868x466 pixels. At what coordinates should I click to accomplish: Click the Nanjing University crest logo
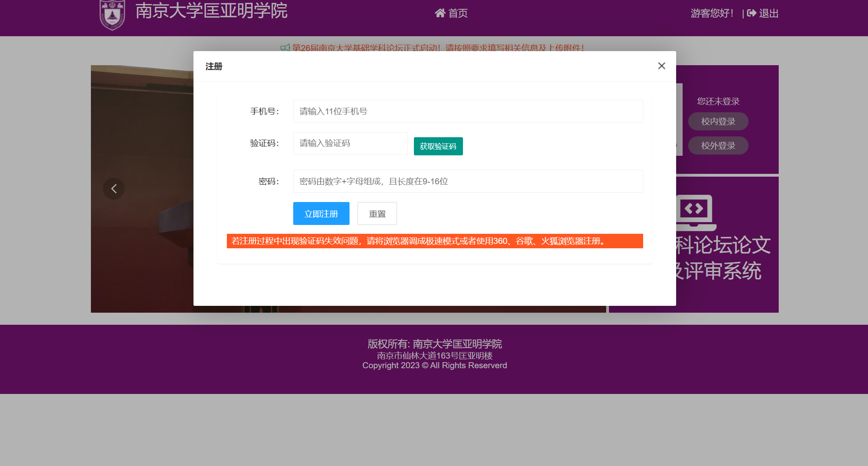click(112, 15)
